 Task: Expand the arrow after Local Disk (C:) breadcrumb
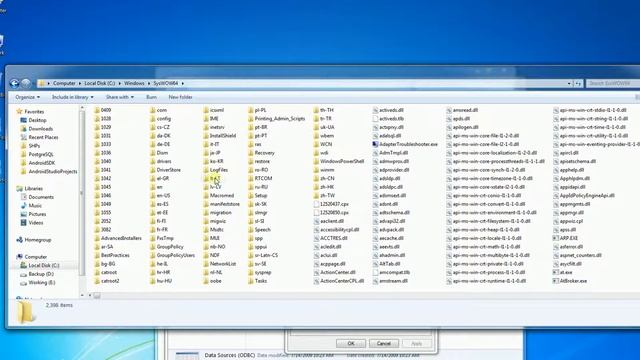click(120, 83)
